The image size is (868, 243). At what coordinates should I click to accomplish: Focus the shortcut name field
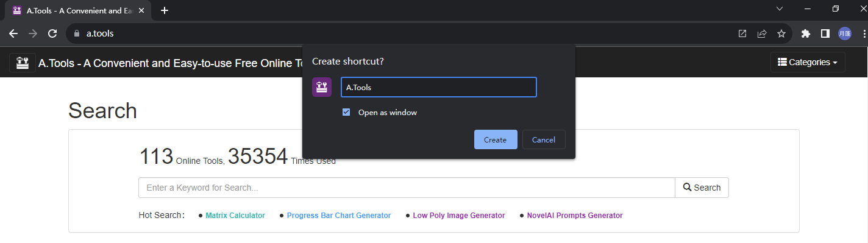coord(439,87)
